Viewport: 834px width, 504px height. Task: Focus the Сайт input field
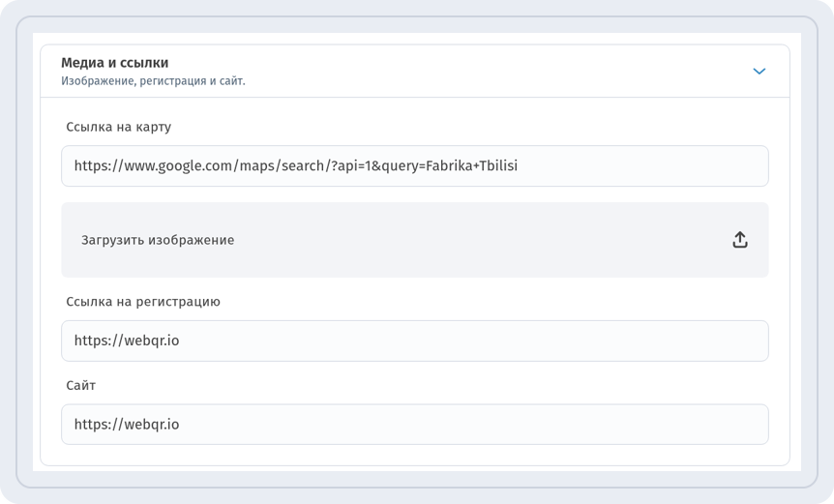[415, 425]
